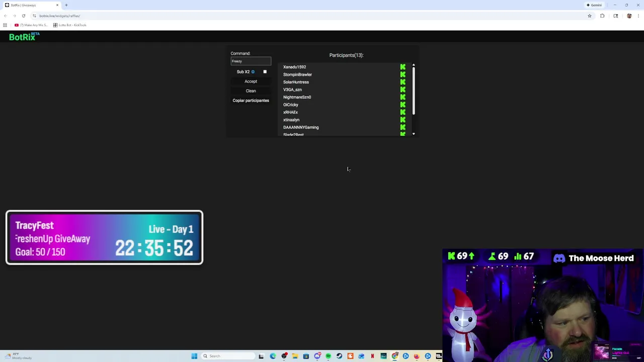Enable the Sub X2 checkbox
The width and height of the screenshot is (644, 362).
click(265, 72)
